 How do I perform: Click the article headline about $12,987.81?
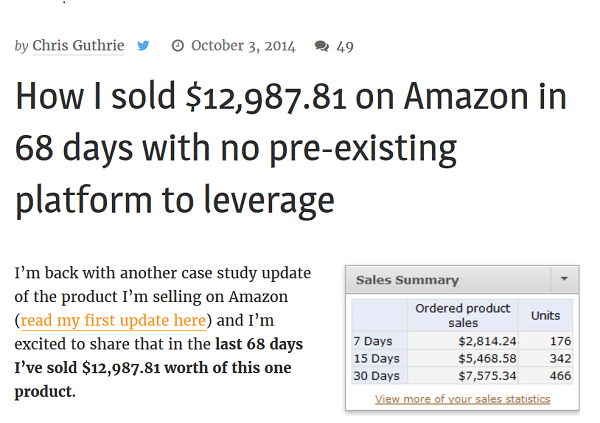coord(290,149)
